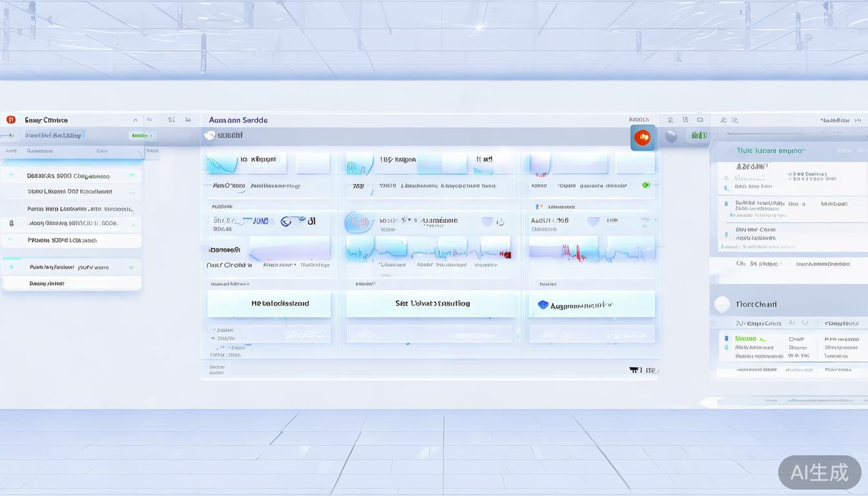Click the lock icon at left of sidebar list
The height and width of the screenshot is (496, 868).
click(11, 223)
